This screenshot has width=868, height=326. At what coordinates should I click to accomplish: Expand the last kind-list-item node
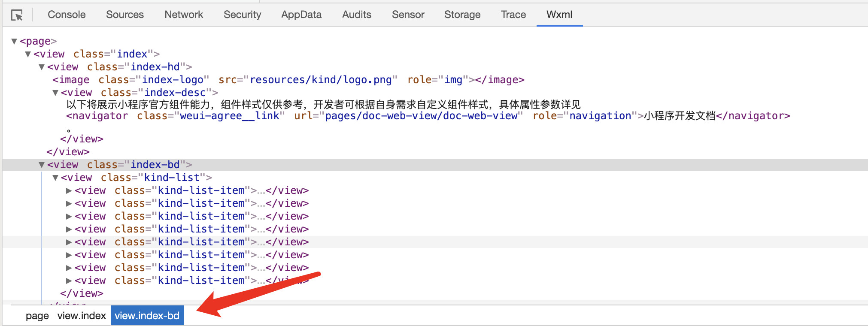coord(69,281)
